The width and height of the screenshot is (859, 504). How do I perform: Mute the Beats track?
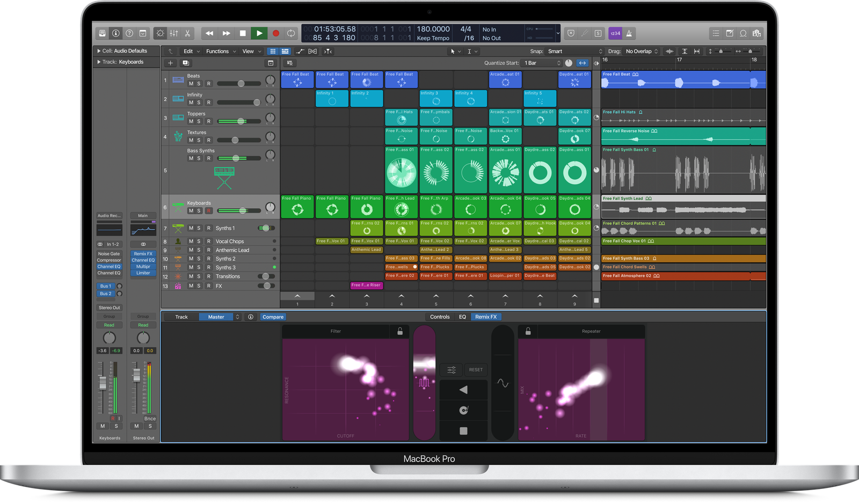[191, 84]
